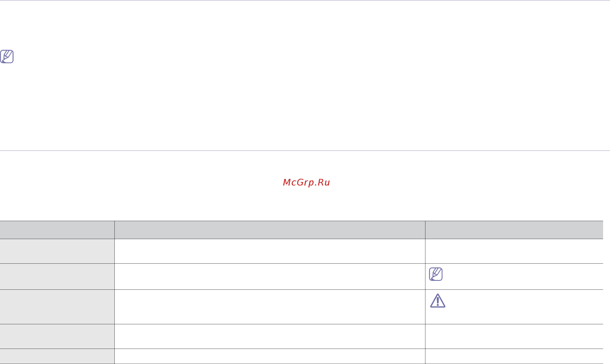Click the note pencil icon inside the table
Image resolution: width=610 pixels, height=364 pixels.
pos(436,274)
